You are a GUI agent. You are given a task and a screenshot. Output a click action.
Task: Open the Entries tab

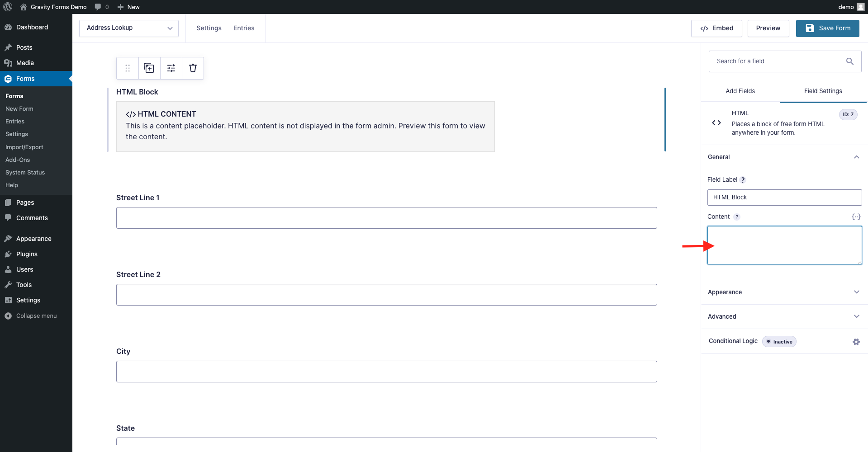244,28
